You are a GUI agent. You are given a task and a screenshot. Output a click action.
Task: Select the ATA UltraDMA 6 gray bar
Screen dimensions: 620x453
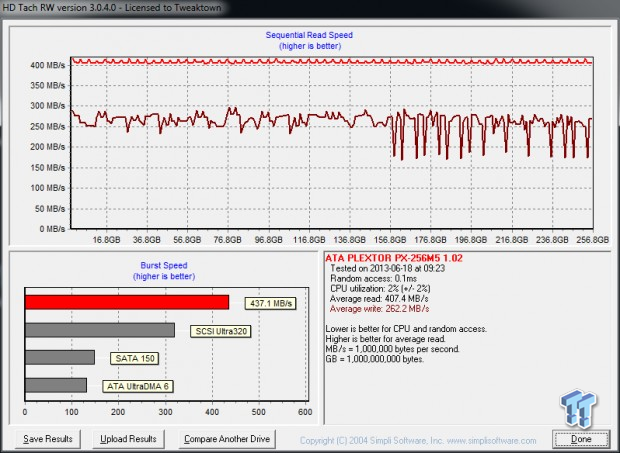(x=56, y=385)
